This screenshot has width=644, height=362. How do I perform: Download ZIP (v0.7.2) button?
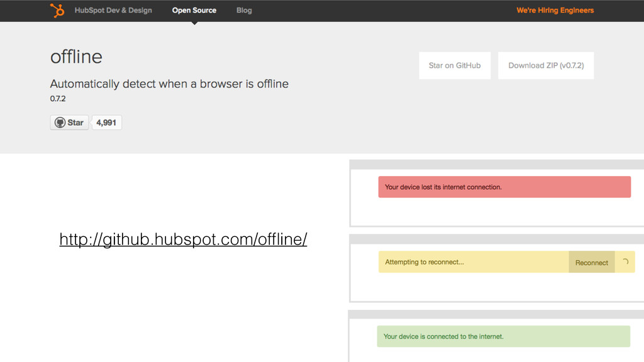[x=546, y=65]
